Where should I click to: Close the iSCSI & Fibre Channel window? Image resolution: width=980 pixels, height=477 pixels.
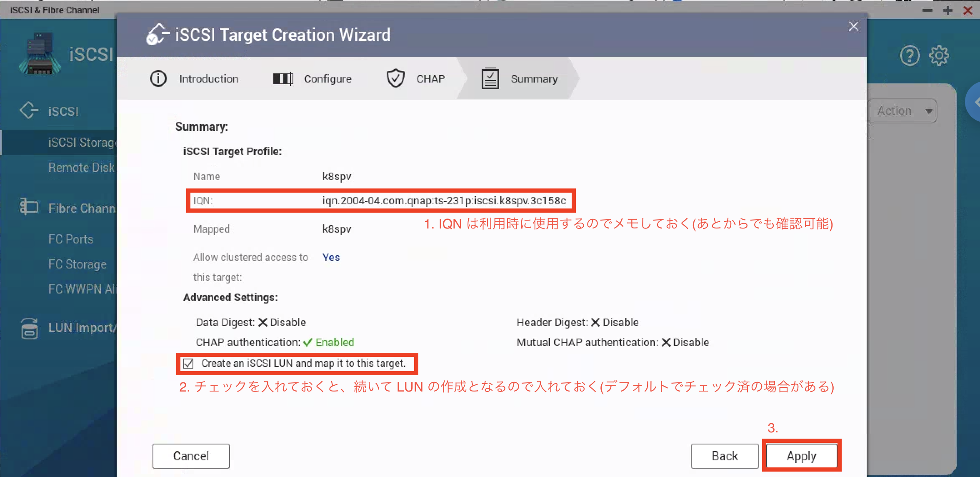(968, 10)
